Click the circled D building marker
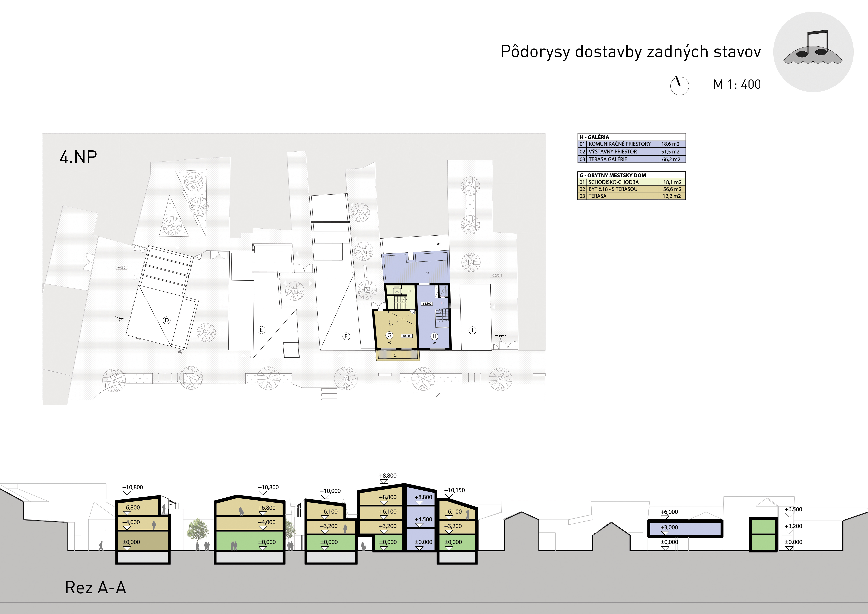 166,320
